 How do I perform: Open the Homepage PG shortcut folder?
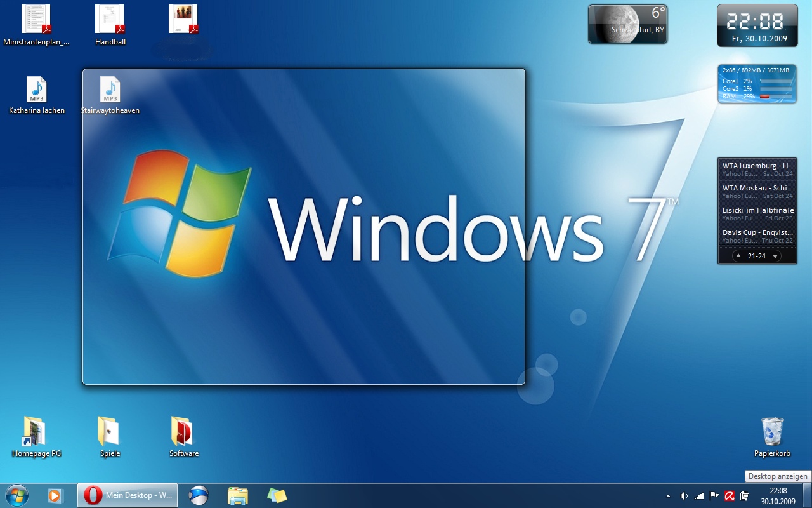pyautogui.click(x=35, y=432)
